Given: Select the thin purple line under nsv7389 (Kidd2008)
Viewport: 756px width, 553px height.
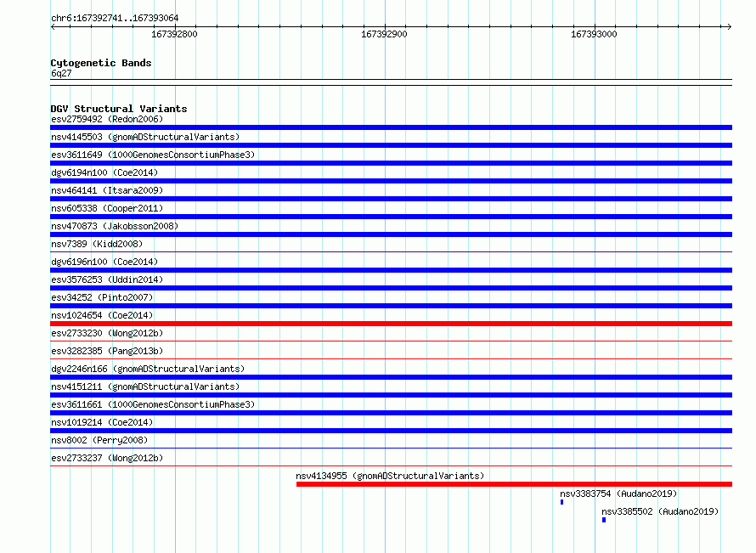Looking at the screenshot, I should point(391,251).
